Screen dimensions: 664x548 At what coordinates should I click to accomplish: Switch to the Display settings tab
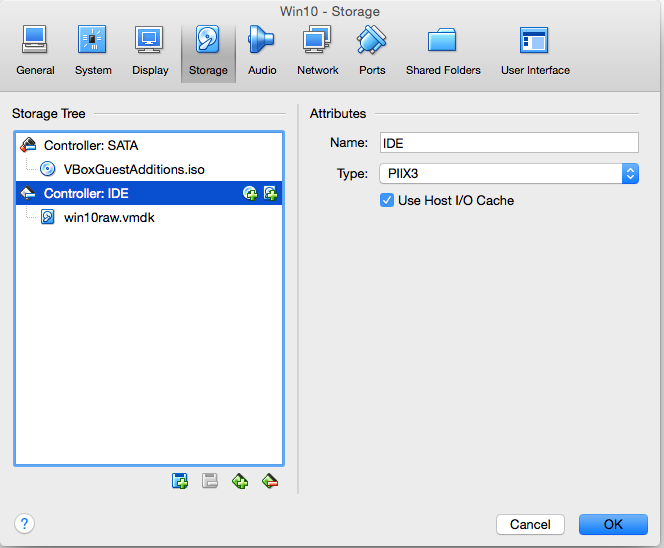click(x=150, y=52)
